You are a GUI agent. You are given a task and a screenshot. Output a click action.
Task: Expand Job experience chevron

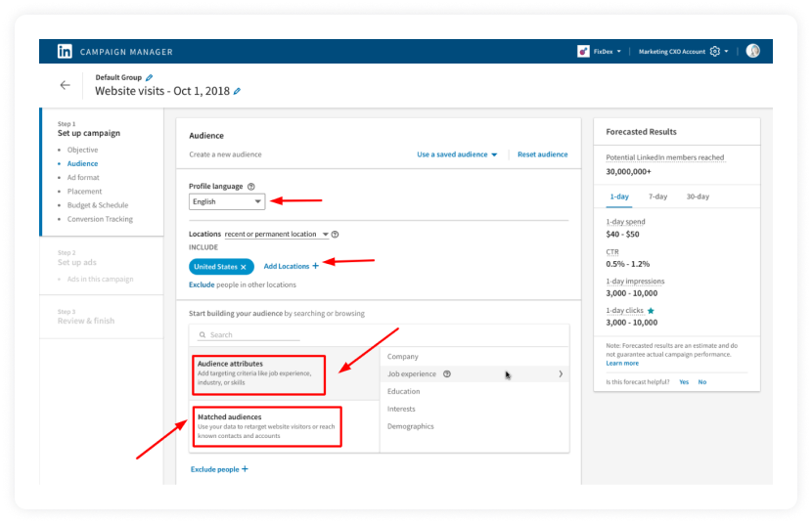point(561,374)
